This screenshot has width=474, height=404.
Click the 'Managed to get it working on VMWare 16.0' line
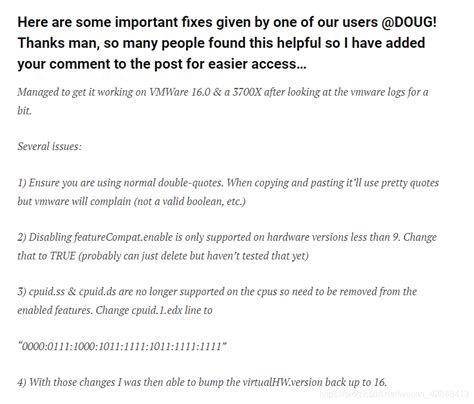point(223,92)
